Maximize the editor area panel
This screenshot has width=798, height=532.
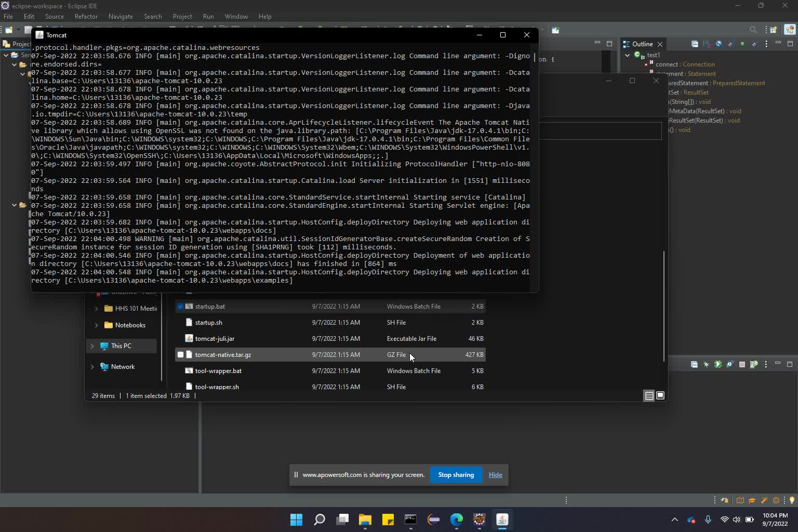(609, 44)
